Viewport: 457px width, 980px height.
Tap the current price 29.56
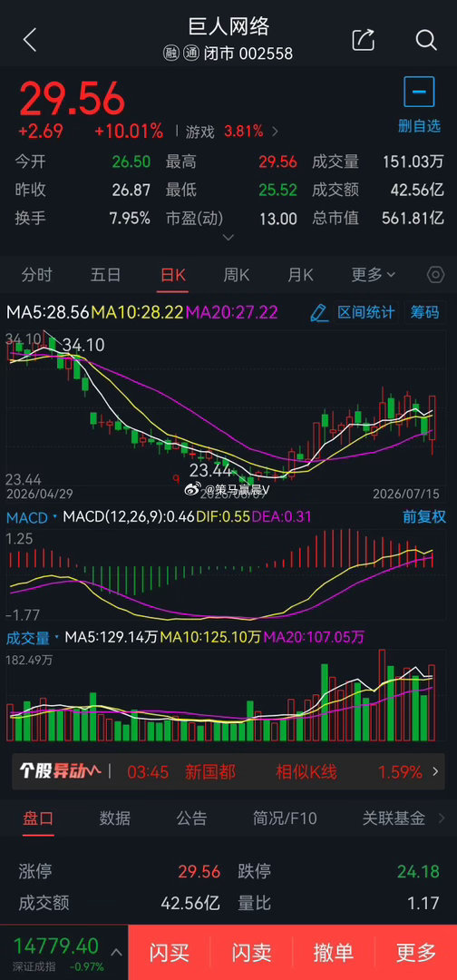point(73,98)
